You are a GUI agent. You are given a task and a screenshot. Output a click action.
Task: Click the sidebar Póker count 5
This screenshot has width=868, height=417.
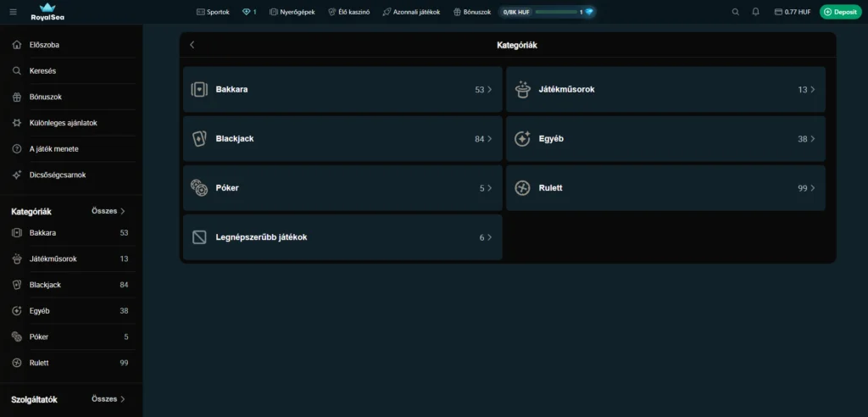coord(126,336)
